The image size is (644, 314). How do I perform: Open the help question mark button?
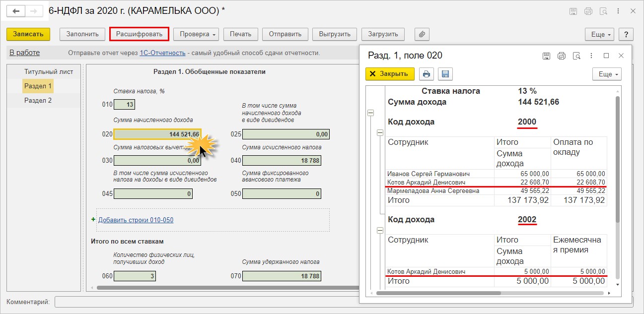(626, 34)
